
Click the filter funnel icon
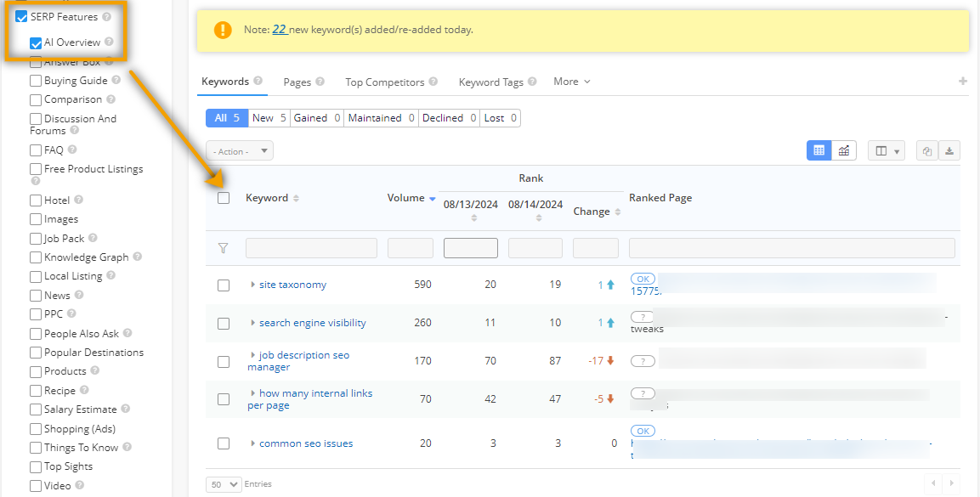pos(224,248)
